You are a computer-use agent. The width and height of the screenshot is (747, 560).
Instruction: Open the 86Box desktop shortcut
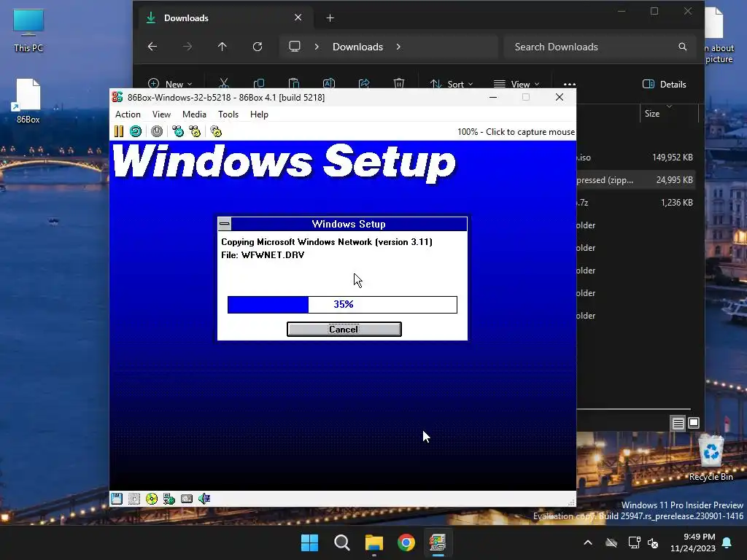[x=28, y=101]
